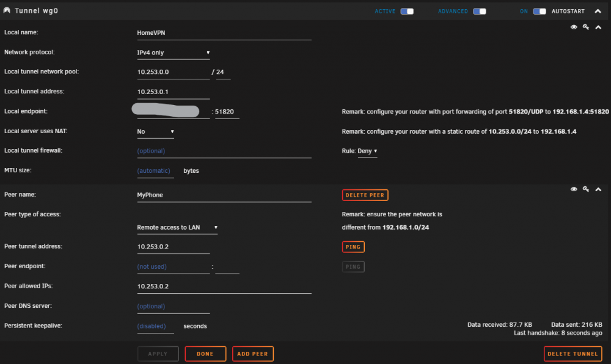Click the Peer endpoint port field

pos(227,267)
